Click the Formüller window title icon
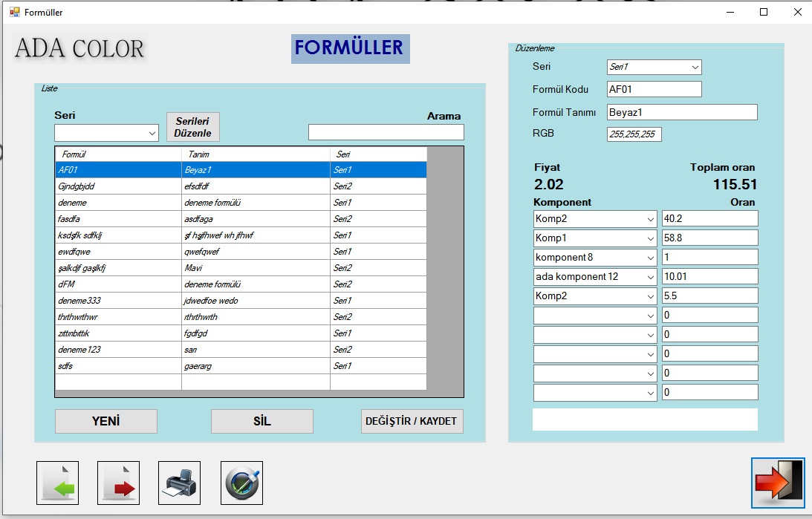Screen dimensions: 812x519 pyautogui.click(x=14, y=12)
